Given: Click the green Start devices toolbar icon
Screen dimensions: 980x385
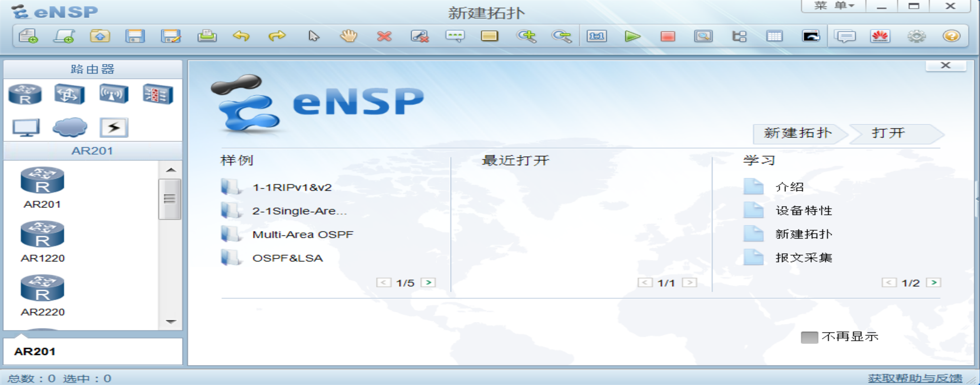Looking at the screenshot, I should pos(633,36).
